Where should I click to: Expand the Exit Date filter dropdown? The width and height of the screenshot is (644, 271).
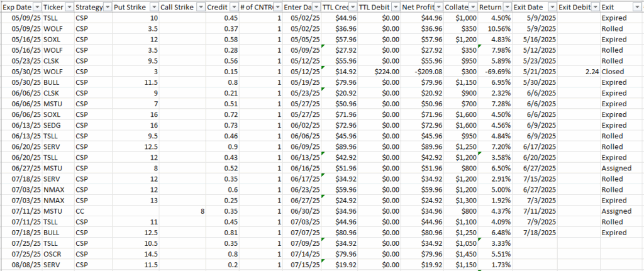point(552,8)
